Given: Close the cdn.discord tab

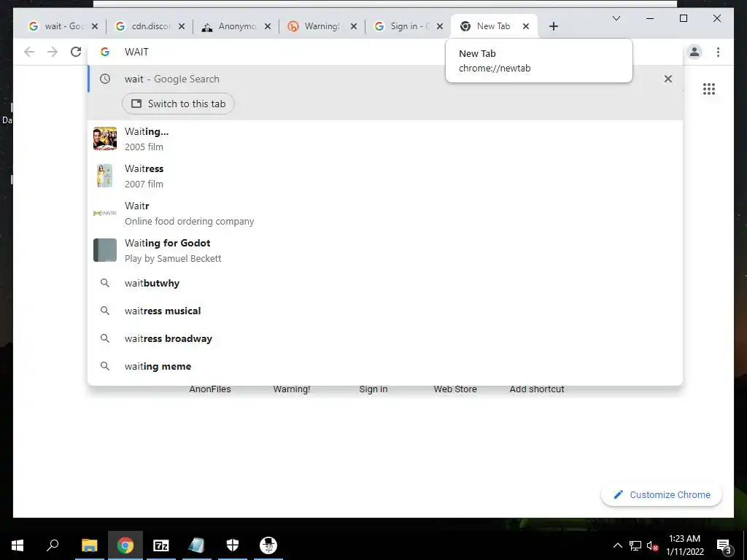Looking at the screenshot, I should tap(182, 26).
